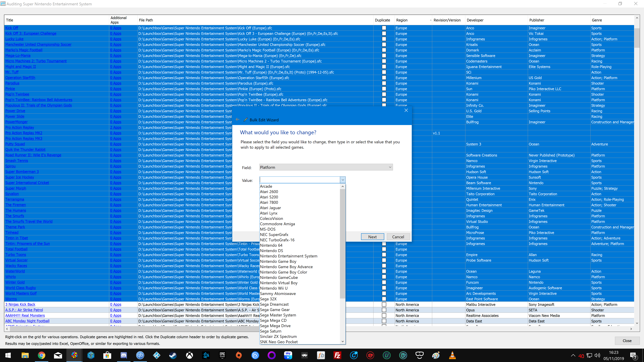644x362 pixels.
Task: Sort by the Duplicate column header
Action: point(384,20)
